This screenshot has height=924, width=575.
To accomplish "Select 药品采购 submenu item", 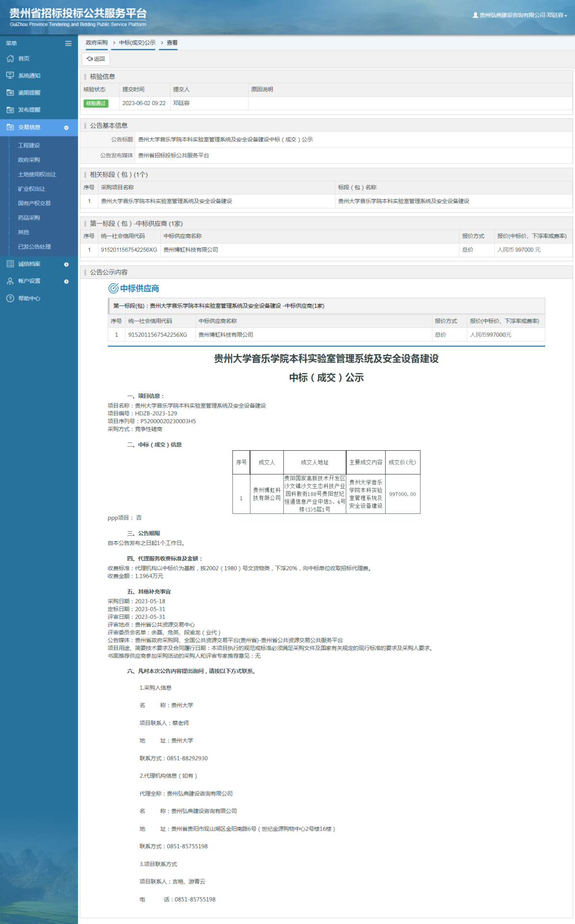I will tap(29, 218).
